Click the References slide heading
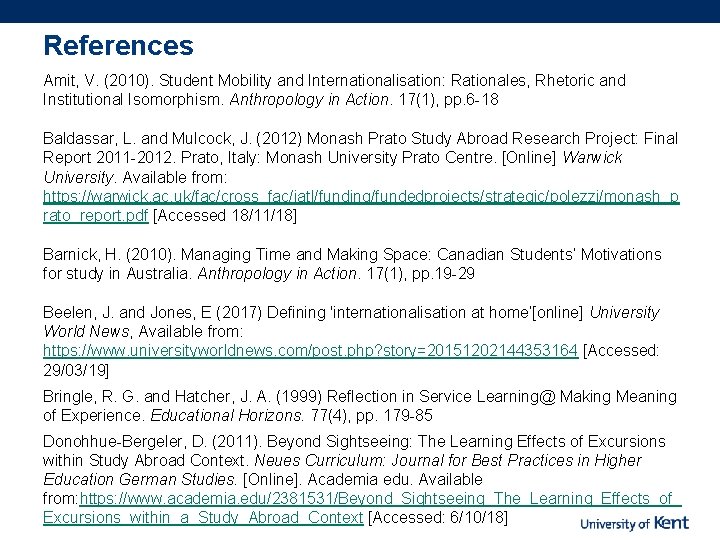The image size is (720, 540). (118, 46)
